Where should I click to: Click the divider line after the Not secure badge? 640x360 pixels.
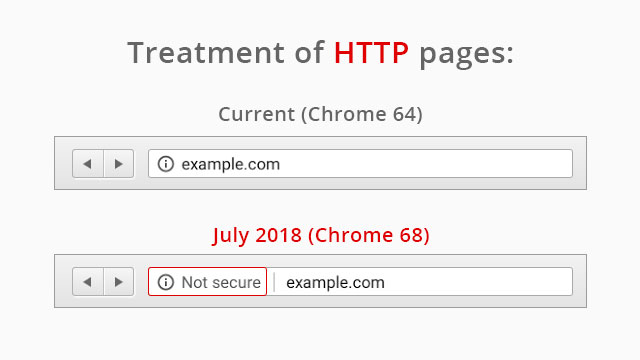pyautogui.click(x=274, y=282)
